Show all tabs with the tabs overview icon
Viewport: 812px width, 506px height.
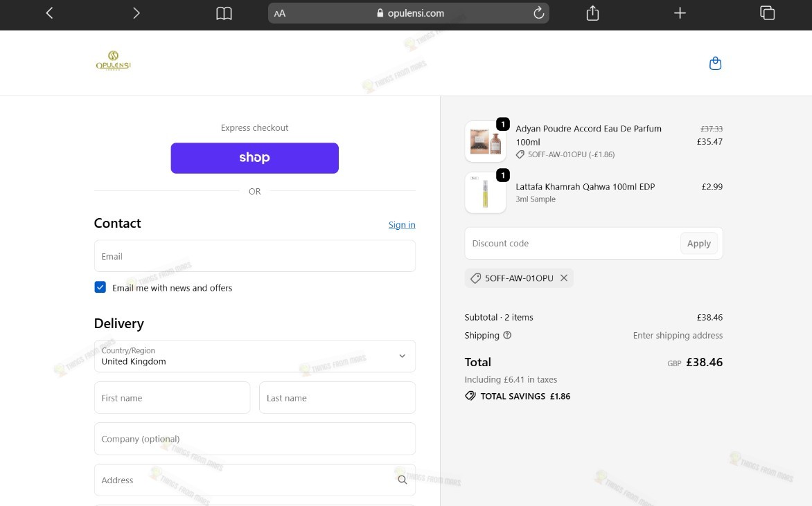coord(767,13)
